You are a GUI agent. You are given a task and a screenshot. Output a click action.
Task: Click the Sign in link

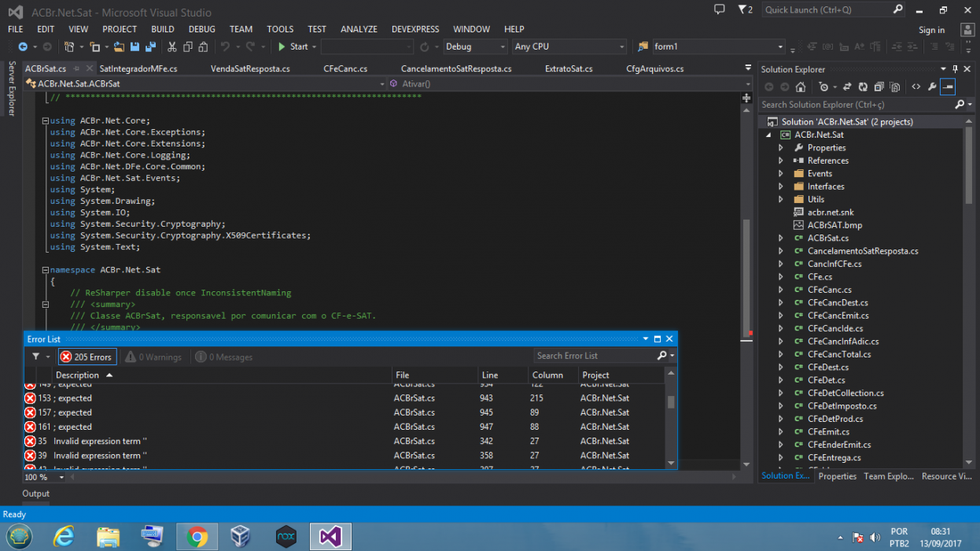point(931,30)
